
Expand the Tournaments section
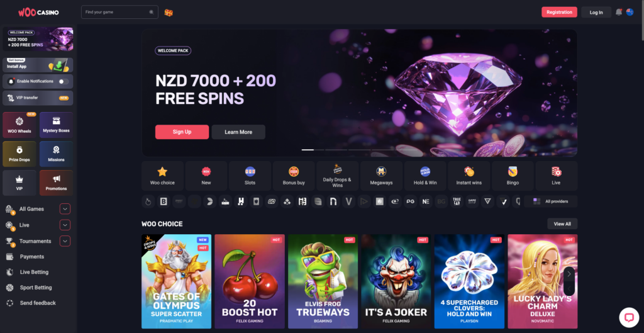65,241
